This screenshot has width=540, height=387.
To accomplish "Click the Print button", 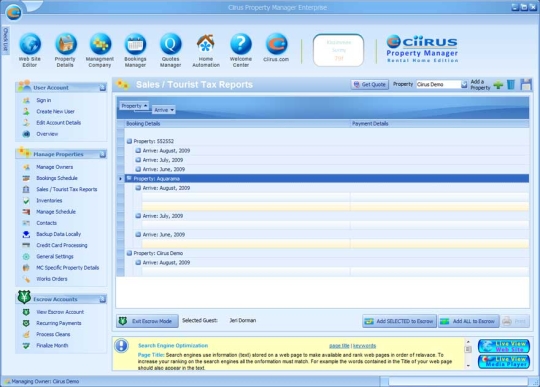I will click(x=515, y=321).
